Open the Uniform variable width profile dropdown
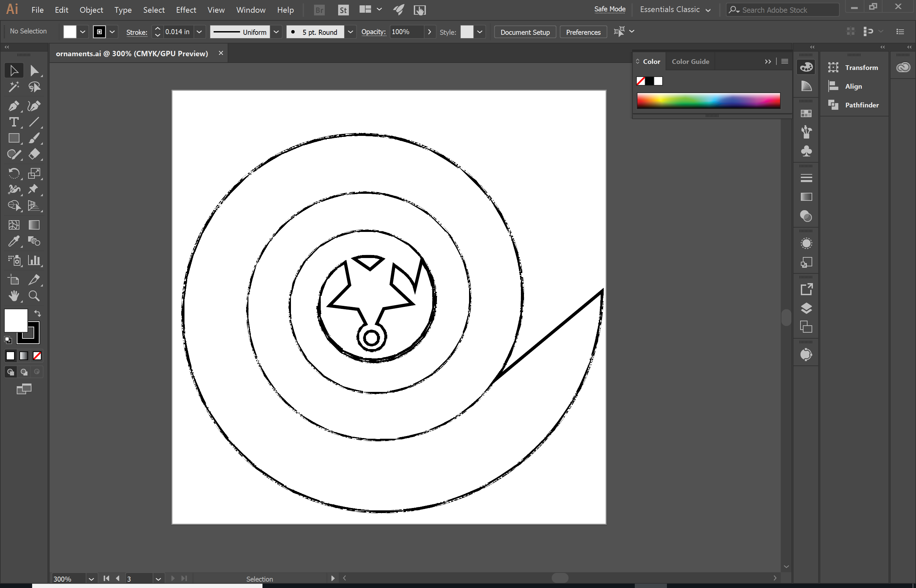This screenshot has width=916, height=588. pos(276,32)
